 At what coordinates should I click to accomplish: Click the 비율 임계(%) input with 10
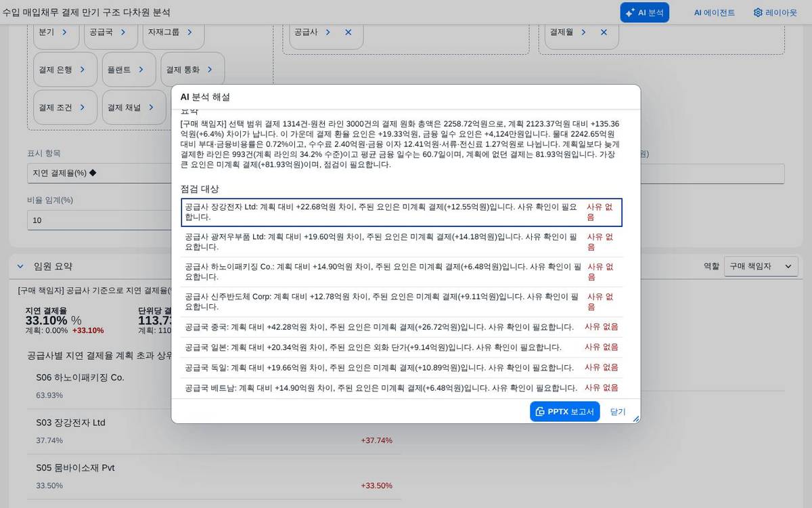tap(98, 220)
